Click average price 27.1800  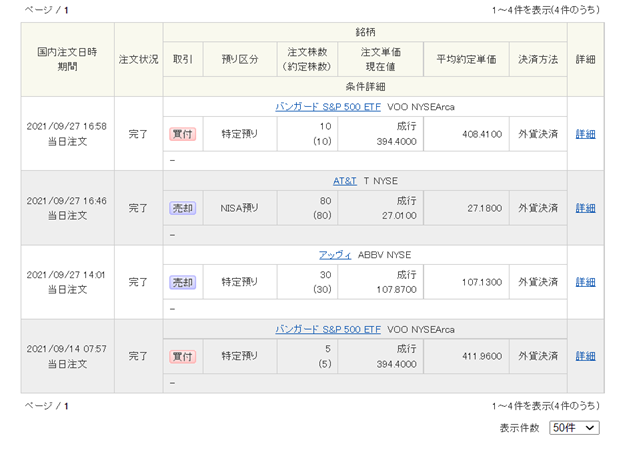coord(485,208)
